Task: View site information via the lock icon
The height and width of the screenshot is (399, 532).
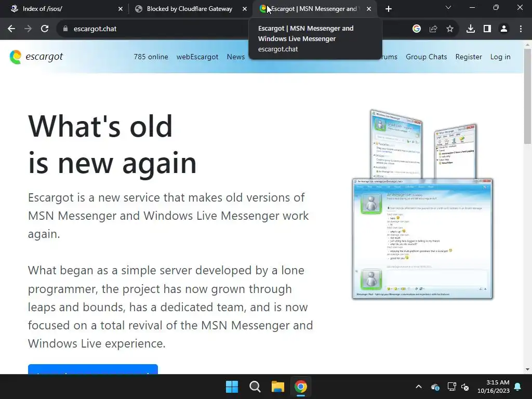Action: [x=65, y=29]
